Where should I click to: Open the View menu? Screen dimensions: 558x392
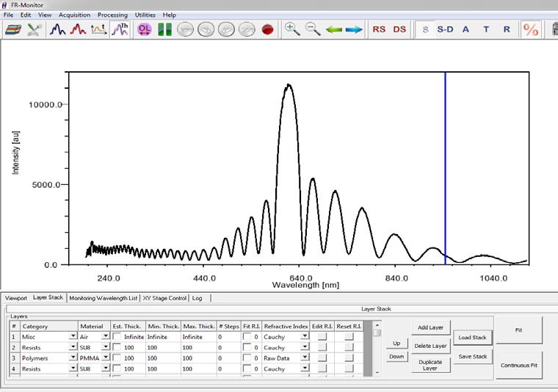[x=45, y=15]
